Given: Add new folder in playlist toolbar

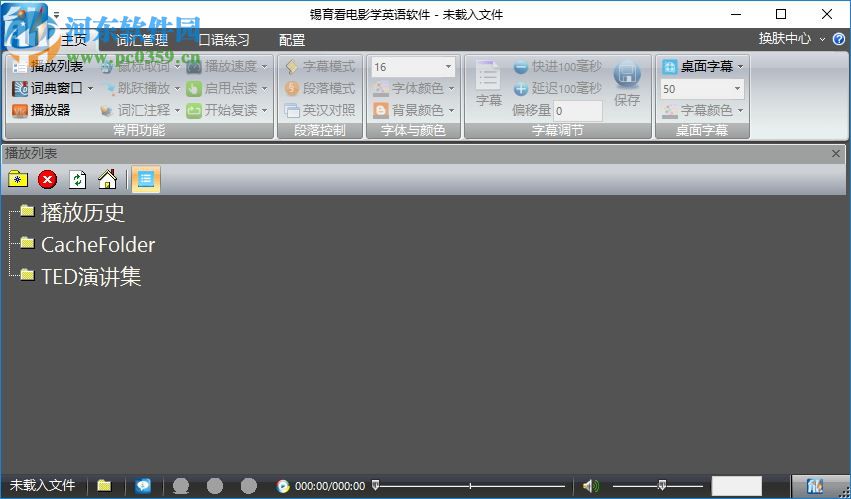Looking at the screenshot, I should click(18, 179).
